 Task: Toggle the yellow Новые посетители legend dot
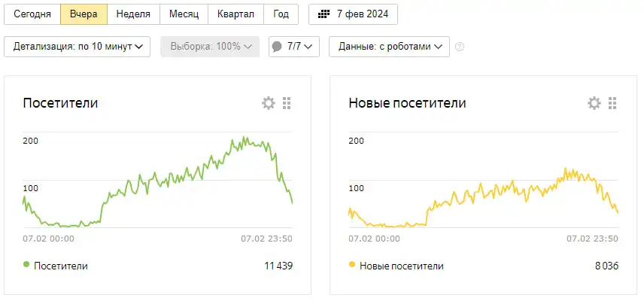point(351,264)
